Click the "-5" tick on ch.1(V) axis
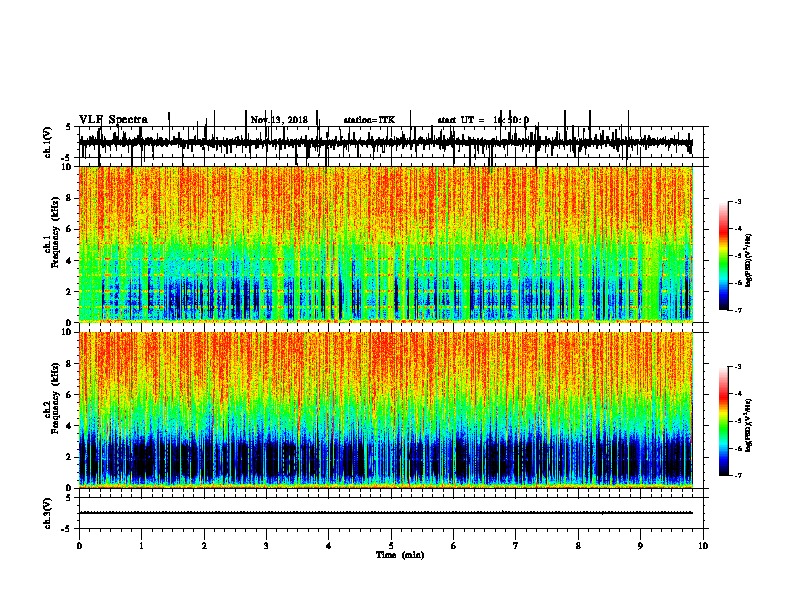Screen dimensions: 792x612 point(67,158)
